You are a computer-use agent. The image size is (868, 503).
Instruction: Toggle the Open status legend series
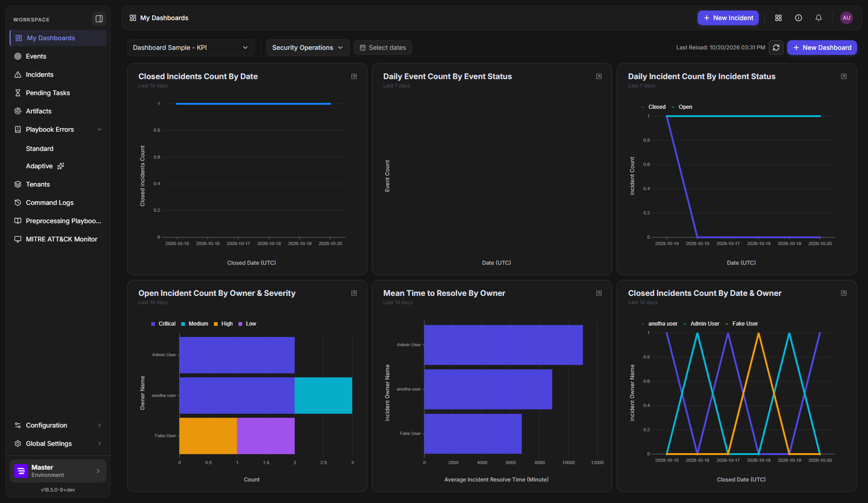coord(682,107)
